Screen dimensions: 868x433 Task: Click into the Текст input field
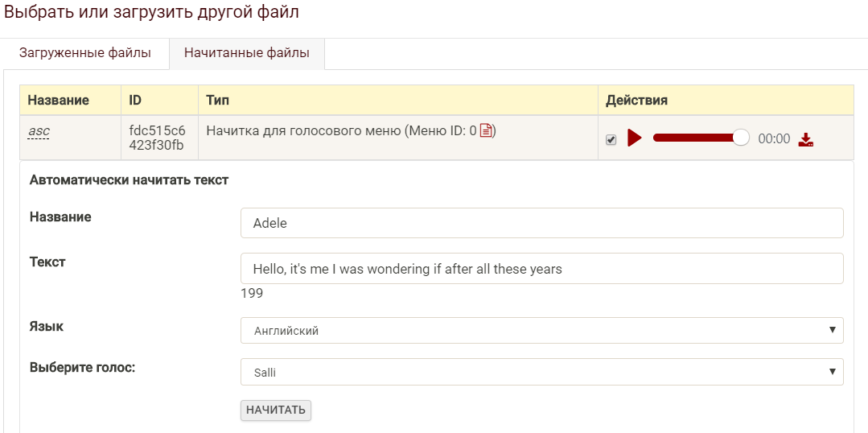[x=541, y=269]
